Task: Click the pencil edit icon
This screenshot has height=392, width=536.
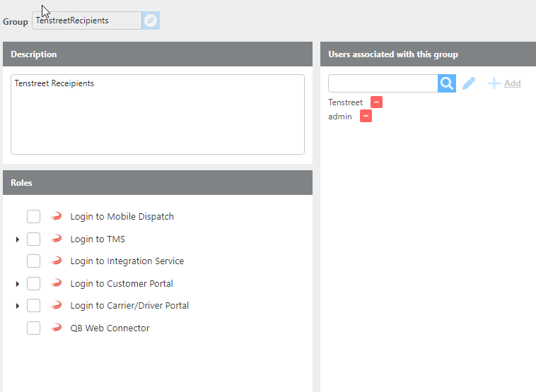Action: click(469, 83)
